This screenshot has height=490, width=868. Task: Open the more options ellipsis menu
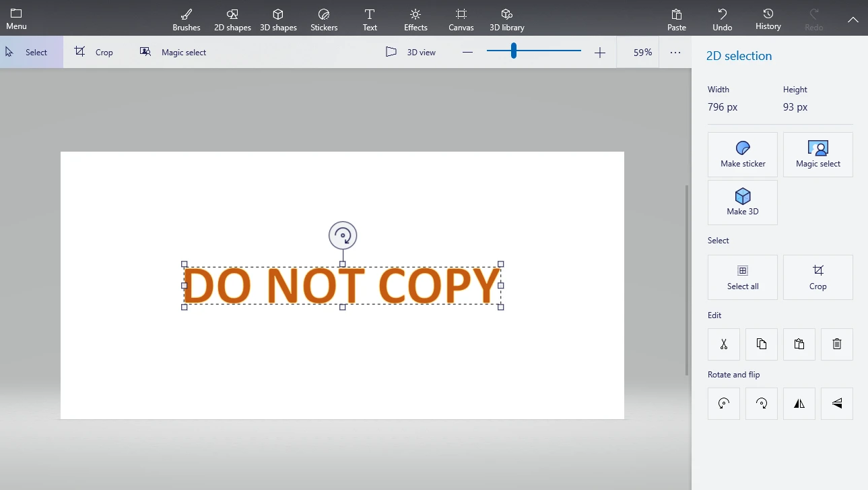coord(675,53)
